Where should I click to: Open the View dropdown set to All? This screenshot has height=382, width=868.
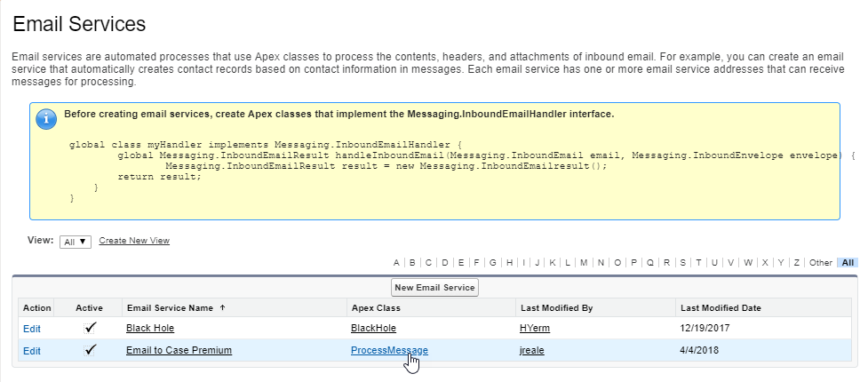[76, 242]
